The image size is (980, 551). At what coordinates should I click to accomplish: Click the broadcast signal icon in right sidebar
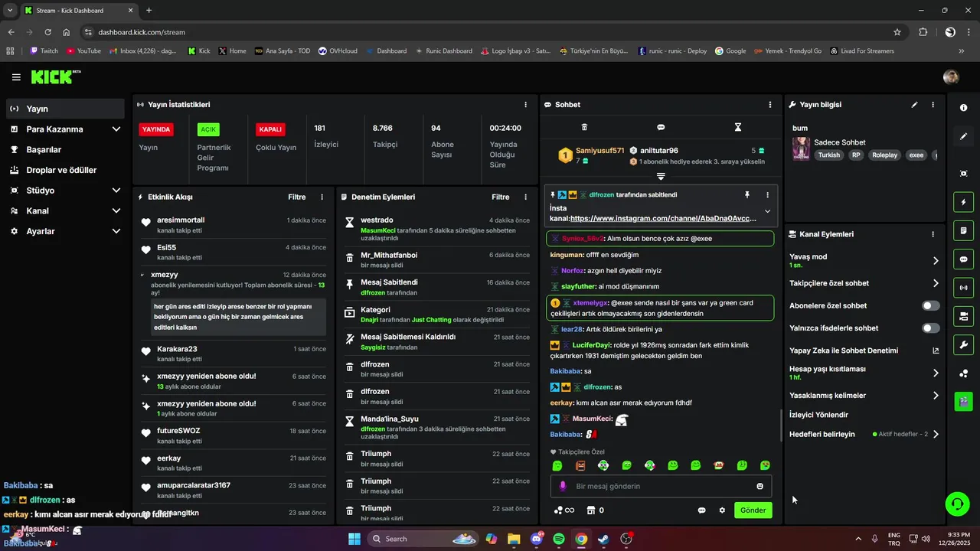click(963, 288)
